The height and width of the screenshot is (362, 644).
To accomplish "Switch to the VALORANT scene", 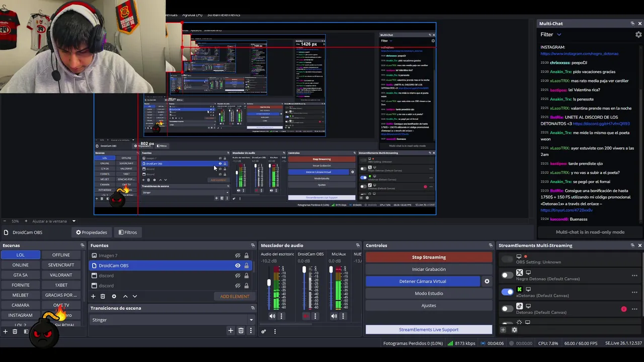I will click(x=61, y=275).
